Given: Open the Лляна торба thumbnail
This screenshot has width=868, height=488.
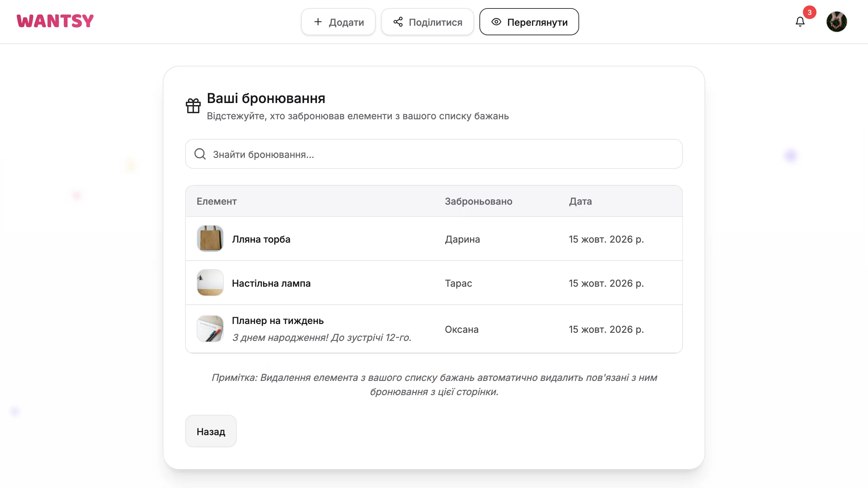Looking at the screenshot, I should (x=210, y=239).
